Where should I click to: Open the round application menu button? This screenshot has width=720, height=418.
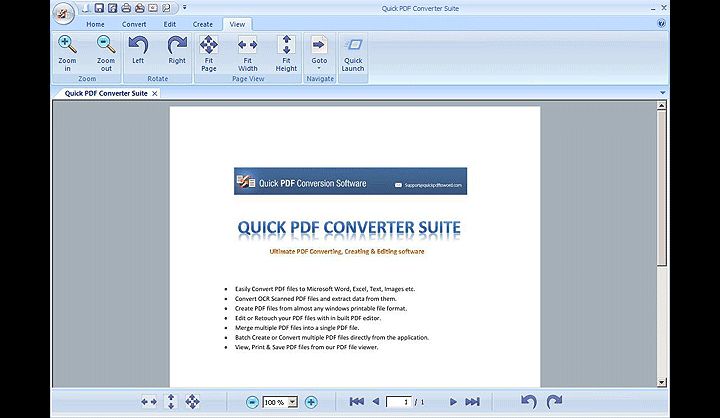tap(63, 13)
